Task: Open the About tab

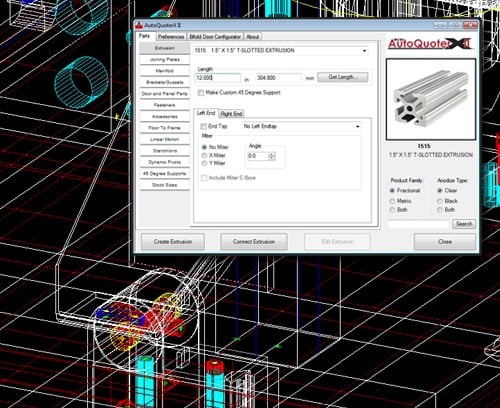Action: [x=253, y=37]
